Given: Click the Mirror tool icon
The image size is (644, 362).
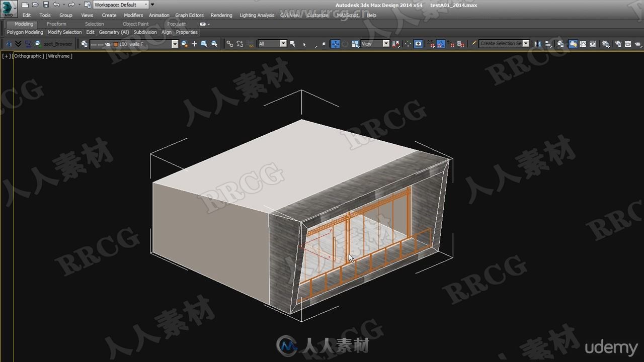Looking at the screenshot, I should pos(537,44).
